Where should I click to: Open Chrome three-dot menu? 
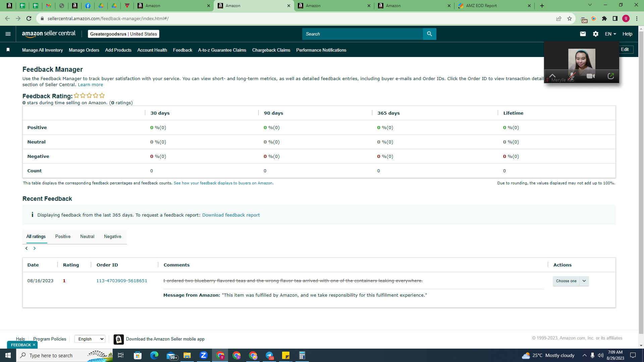coord(637,18)
